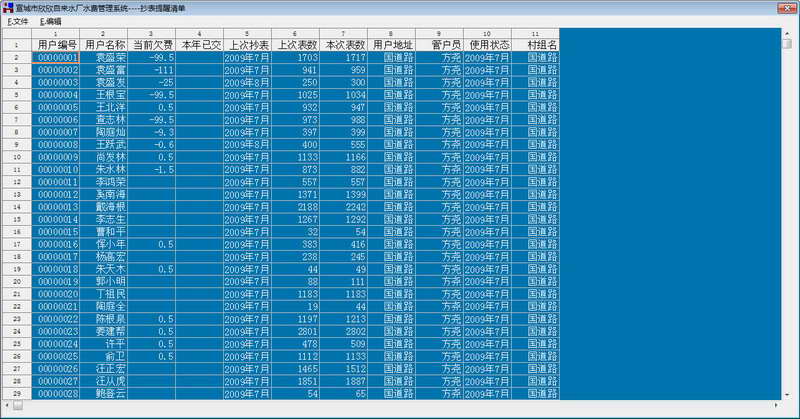
Task: Click the horizontal scrollbar right arrow
Action: pyautogui.click(x=776, y=405)
